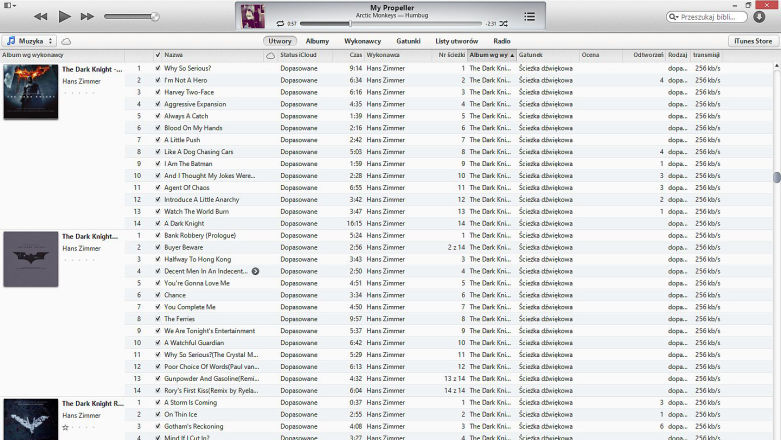The image size is (781, 440).
Task: Click arrow next to Decent Men In An Indecent
Action: pyautogui.click(x=255, y=271)
